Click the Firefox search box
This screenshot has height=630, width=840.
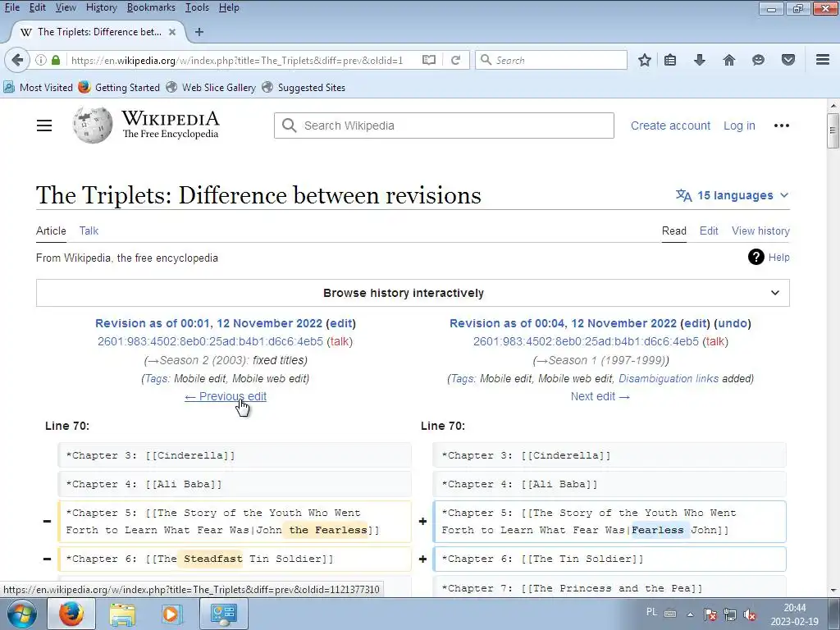click(551, 60)
